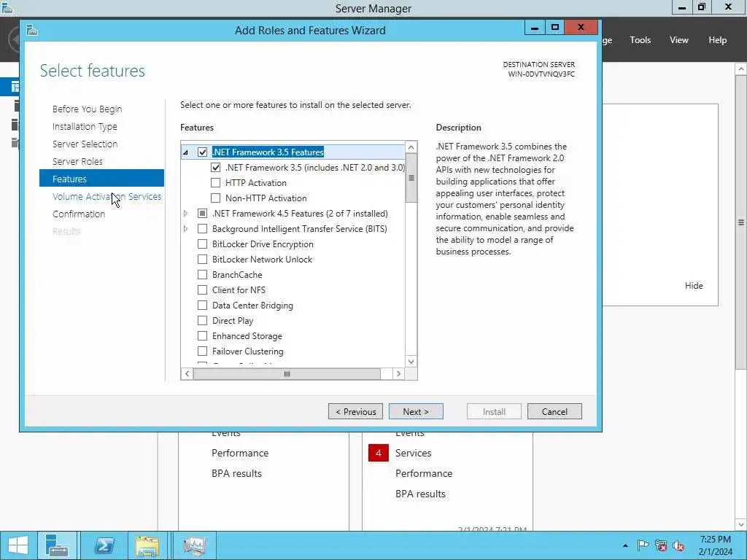
Task: Click the wizard title bar icon
Action: (x=32, y=31)
